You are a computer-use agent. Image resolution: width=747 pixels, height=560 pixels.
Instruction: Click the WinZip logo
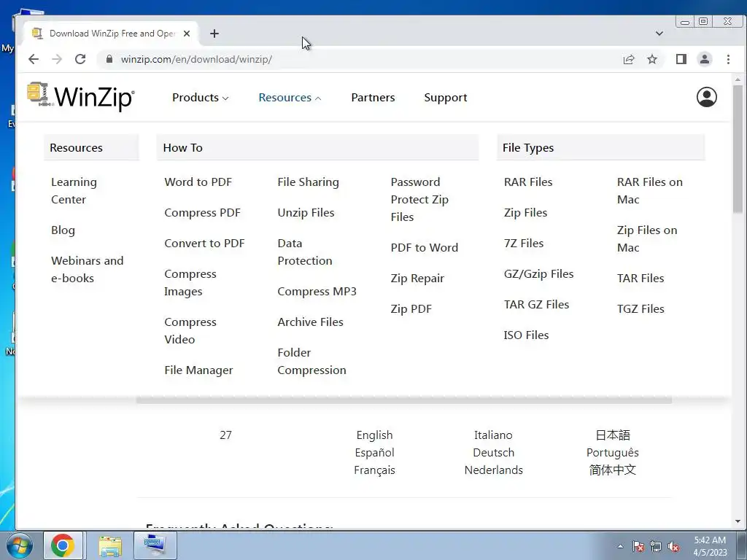(x=80, y=97)
